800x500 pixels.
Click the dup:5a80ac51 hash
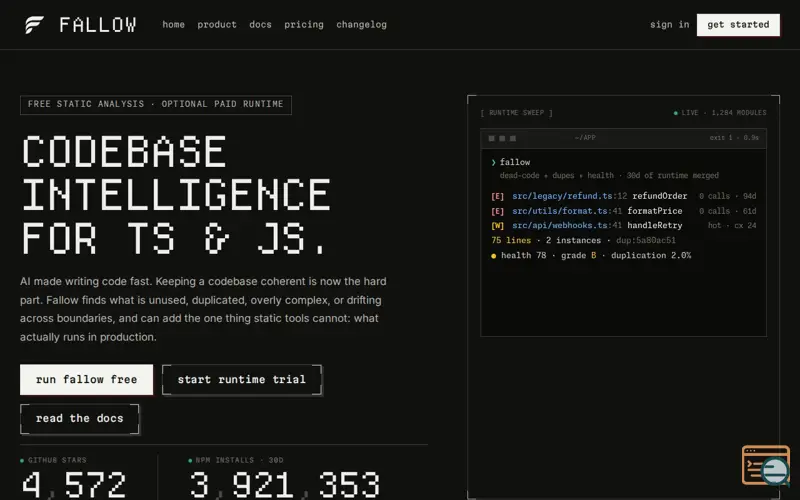(x=645, y=240)
